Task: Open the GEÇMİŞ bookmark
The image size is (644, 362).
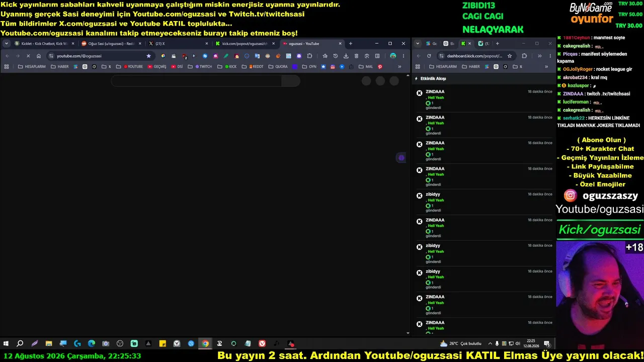Action: click(157, 66)
